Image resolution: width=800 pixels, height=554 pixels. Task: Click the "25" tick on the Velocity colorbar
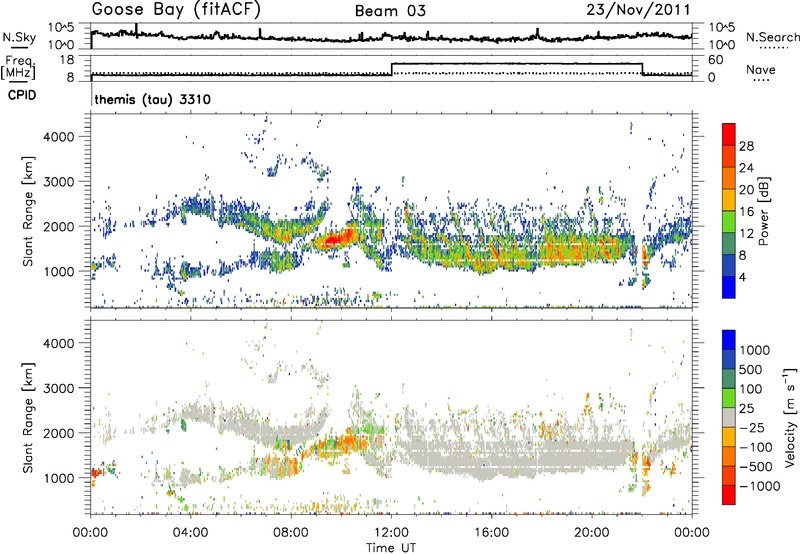pyautogui.click(x=747, y=408)
